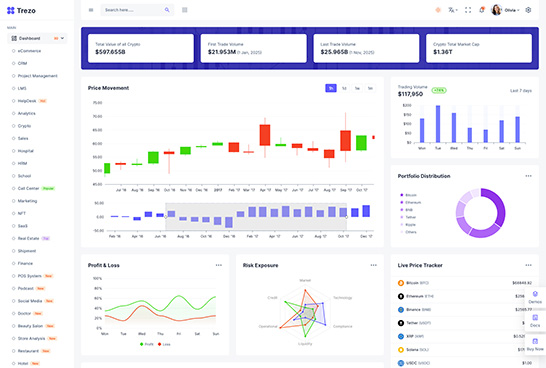The height and width of the screenshot is (368, 546).
Task: Click Buy Now floating button
Action: tap(535, 344)
